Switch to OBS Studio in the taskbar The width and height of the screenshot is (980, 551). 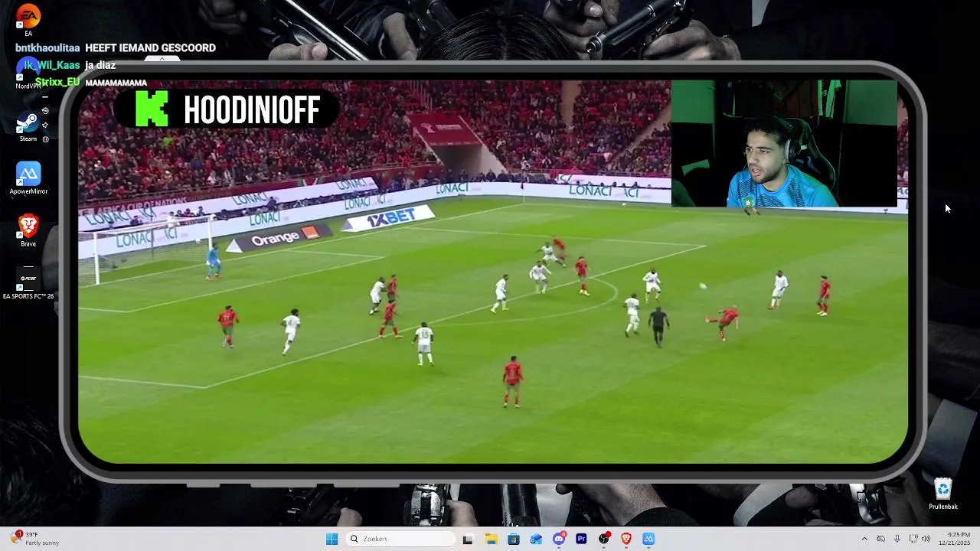coord(604,539)
